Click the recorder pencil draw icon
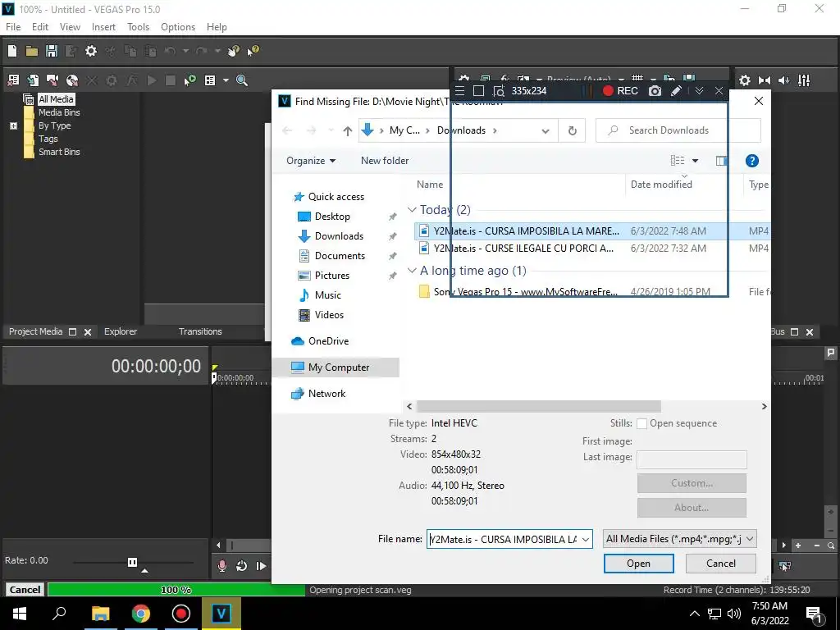Screen dimensions: 840x630 coord(676,91)
